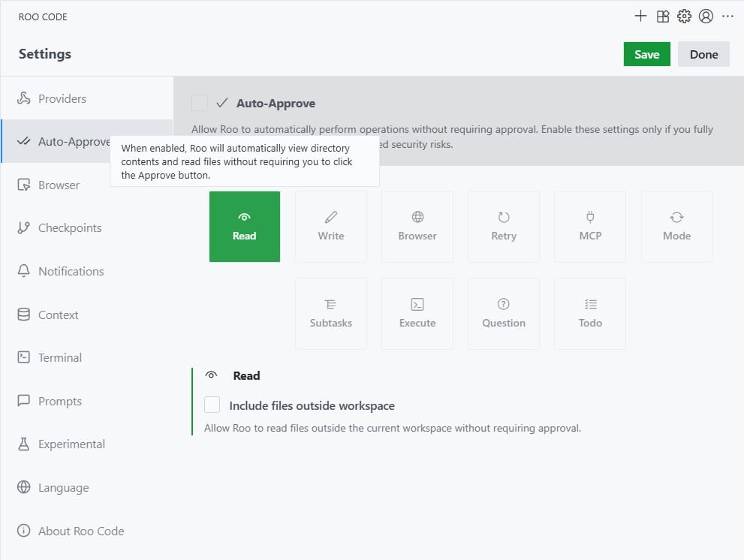The width and height of the screenshot is (744, 560).
Task: Click the settings gear icon
Action: tap(684, 17)
